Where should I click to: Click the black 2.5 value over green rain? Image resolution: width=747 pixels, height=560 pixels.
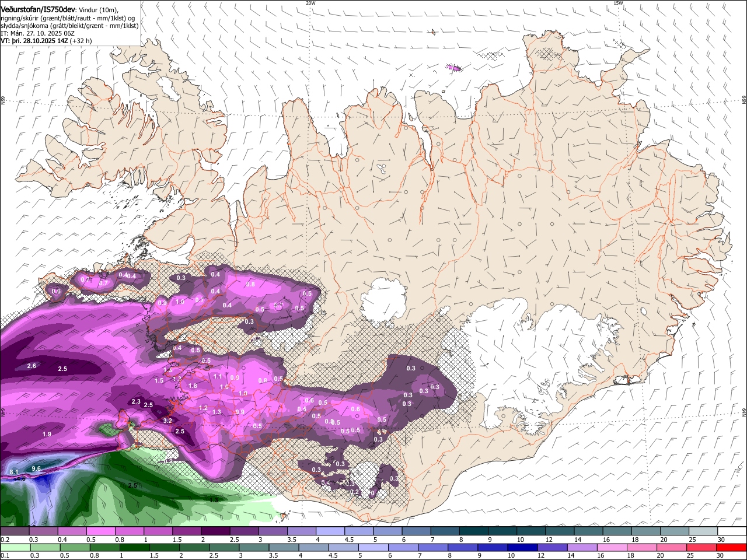132,485
